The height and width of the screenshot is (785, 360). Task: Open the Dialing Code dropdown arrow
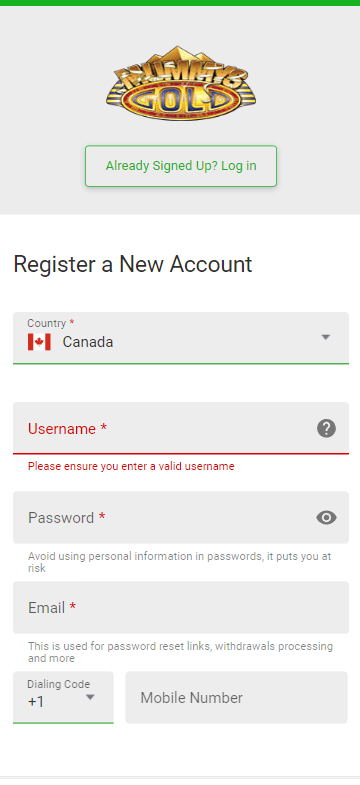pos(90,697)
